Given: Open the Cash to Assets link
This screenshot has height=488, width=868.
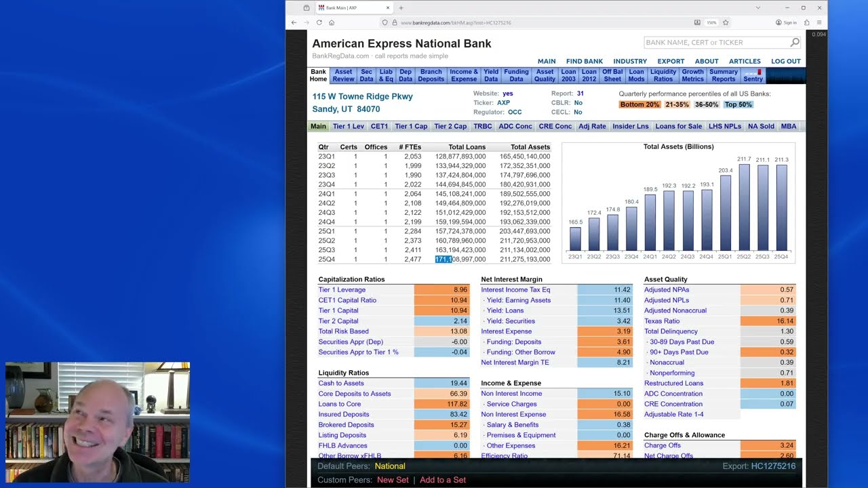Looking at the screenshot, I should 341,384.
